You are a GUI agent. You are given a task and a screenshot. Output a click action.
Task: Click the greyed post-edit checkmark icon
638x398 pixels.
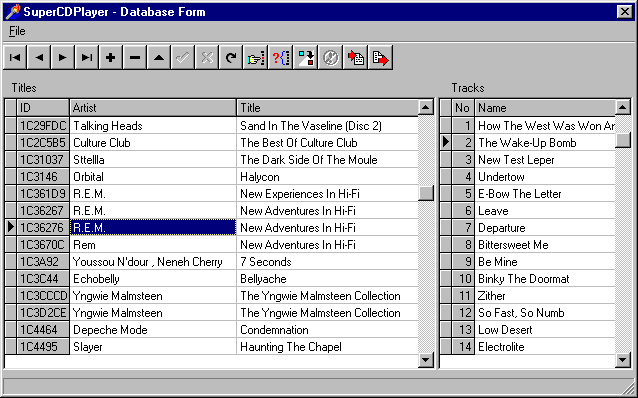[183, 58]
